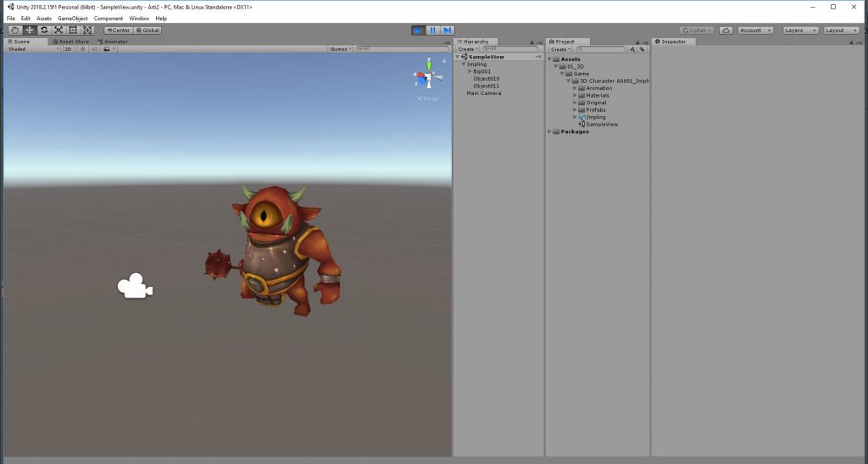Image resolution: width=868 pixels, height=464 pixels.
Task: Open the Gizmos dropdown
Action: [x=341, y=49]
